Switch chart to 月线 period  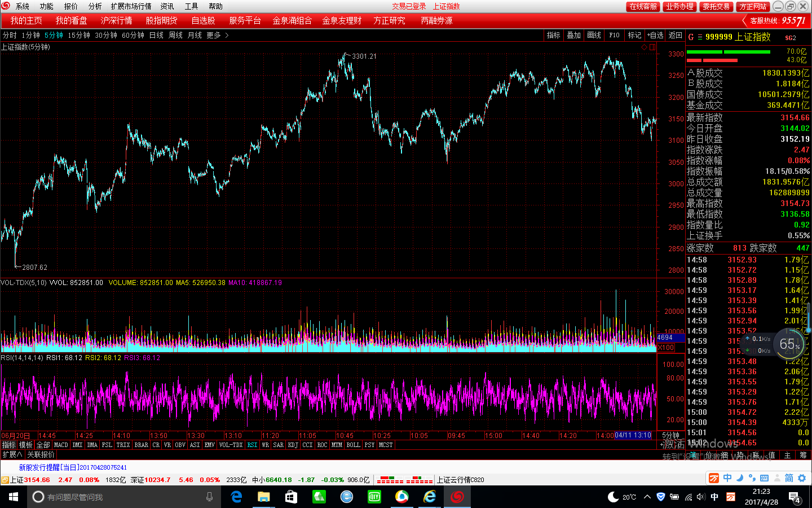(x=195, y=35)
